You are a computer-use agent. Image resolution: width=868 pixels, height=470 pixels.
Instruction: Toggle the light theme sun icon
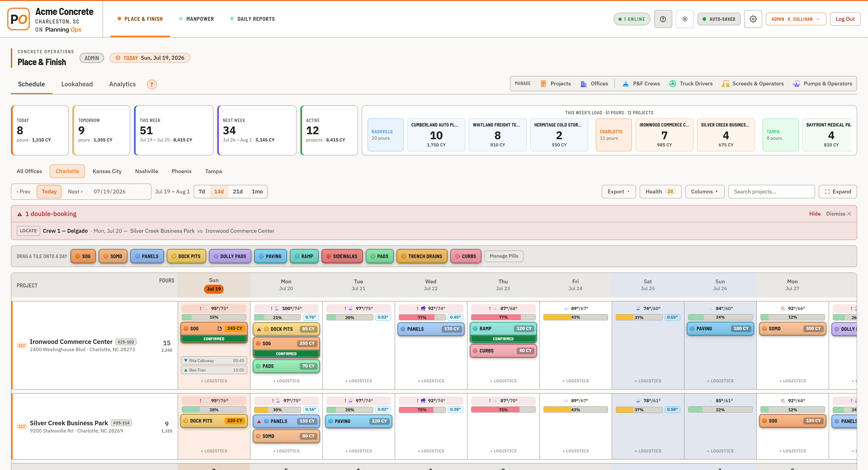coord(685,19)
